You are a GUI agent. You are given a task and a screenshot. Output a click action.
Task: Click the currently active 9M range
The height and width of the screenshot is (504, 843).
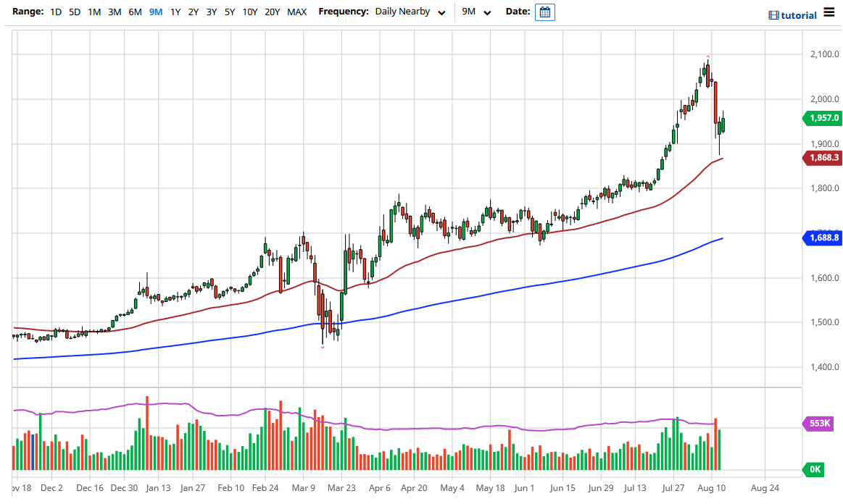pyautogui.click(x=155, y=12)
